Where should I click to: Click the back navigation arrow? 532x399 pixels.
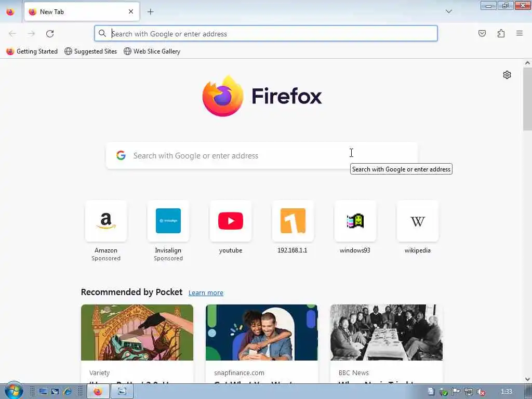click(x=12, y=34)
